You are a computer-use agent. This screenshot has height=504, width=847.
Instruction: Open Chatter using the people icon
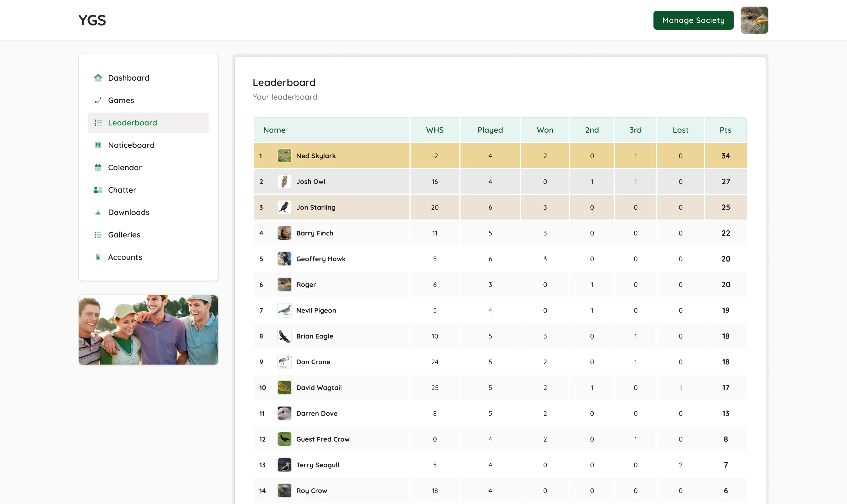98,190
